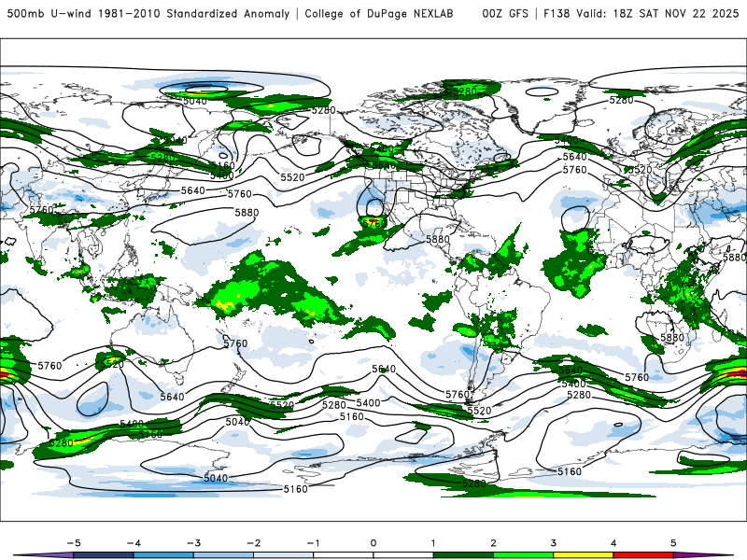Click the colorbar tick label '5'

[673, 543]
